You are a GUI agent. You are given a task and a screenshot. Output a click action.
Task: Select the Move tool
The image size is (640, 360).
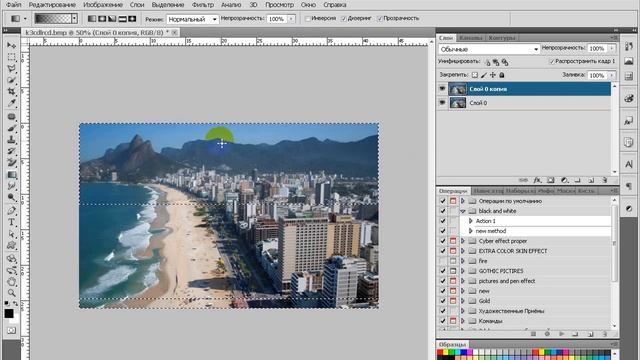click(11, 45)
